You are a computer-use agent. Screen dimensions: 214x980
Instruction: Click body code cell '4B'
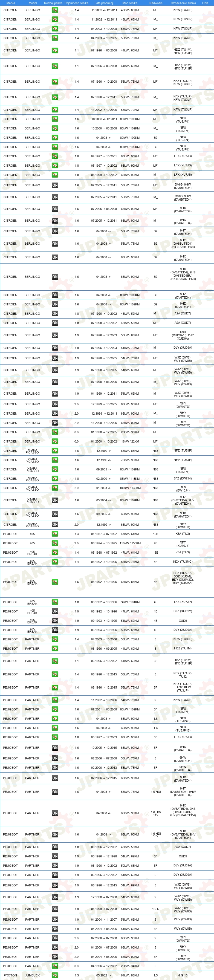tap(155, 543)
